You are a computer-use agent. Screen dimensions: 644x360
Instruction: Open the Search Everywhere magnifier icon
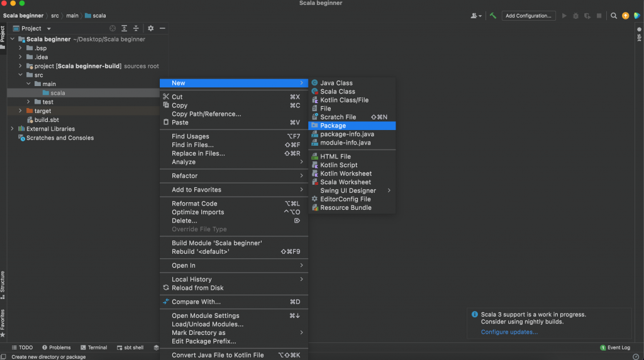614,16
